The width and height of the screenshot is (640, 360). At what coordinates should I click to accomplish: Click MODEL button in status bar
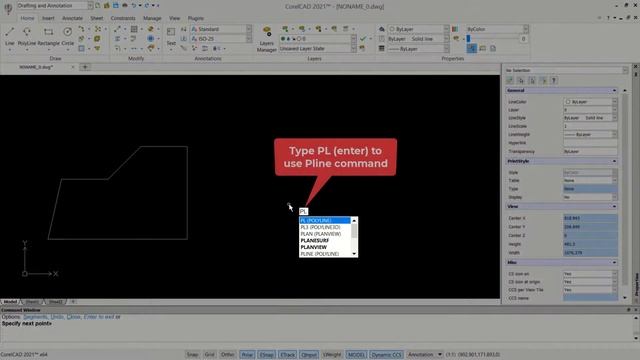(x=356, y=355)
